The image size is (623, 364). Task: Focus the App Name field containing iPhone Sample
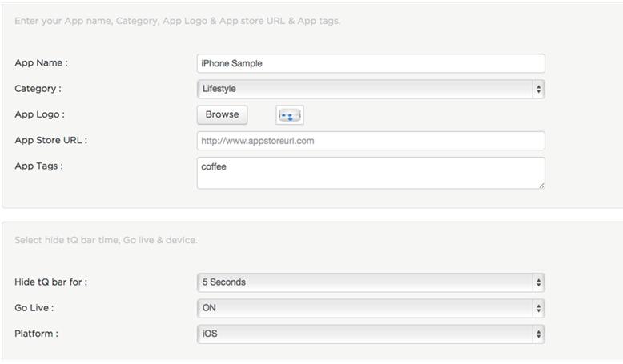pos(371,63)
